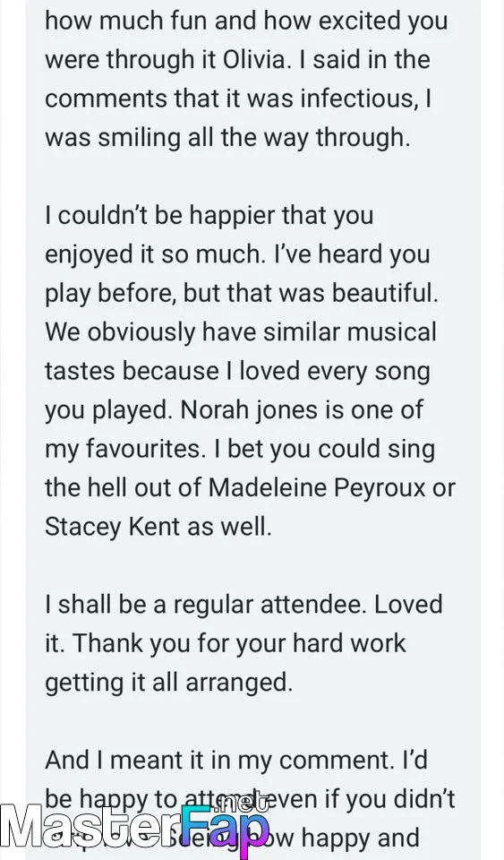Click the line 'was smiling all the way through.'

[227, 137]
